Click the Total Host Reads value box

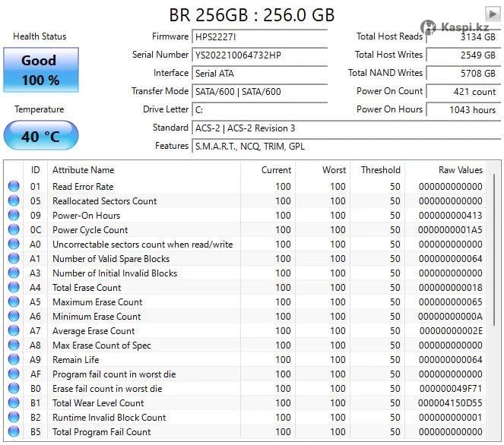[461, 37]
